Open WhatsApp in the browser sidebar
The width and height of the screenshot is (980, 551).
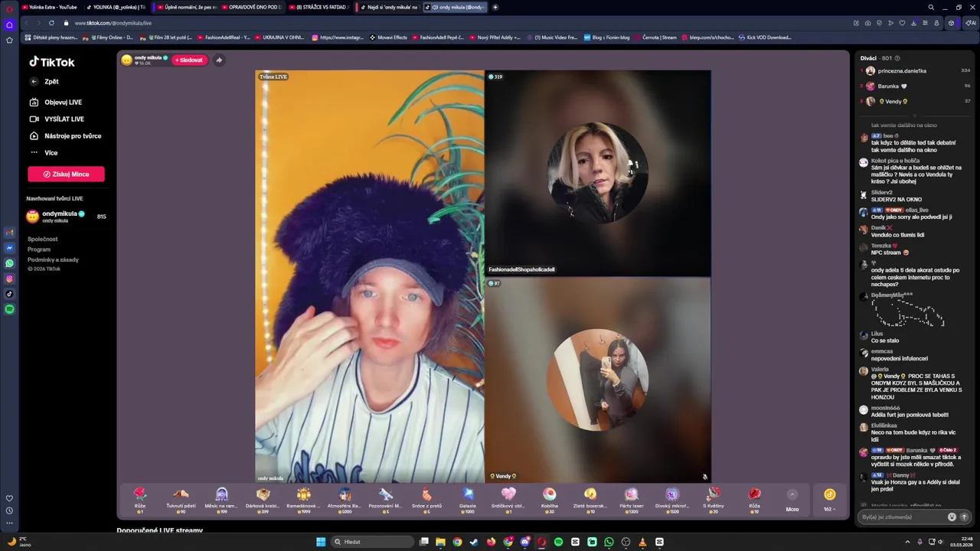tap(9, 263)
